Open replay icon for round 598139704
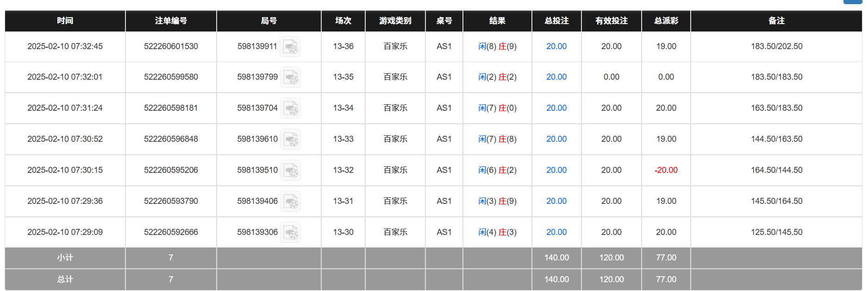Image resolution: width=868 pixels, height=291 pixels. click(x=290, y=108)
